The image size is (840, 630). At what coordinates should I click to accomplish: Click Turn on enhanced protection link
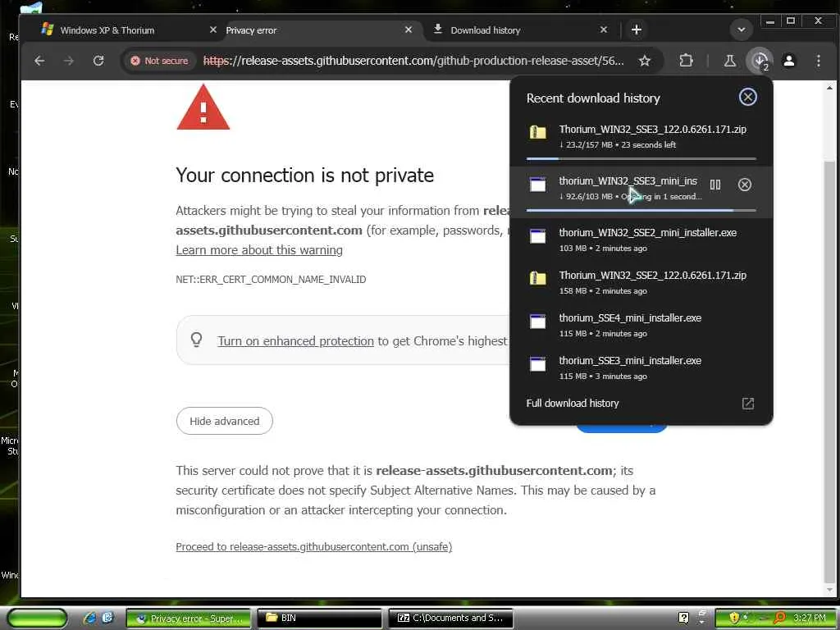tap(295, 341)
